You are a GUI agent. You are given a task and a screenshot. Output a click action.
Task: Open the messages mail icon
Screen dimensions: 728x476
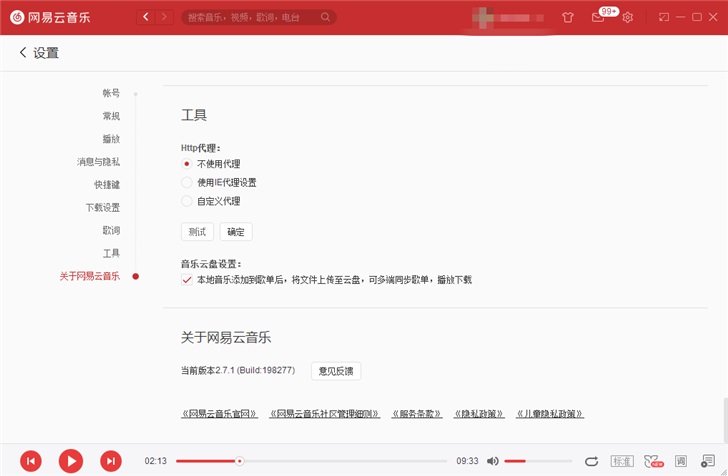[x=598, y=18]
